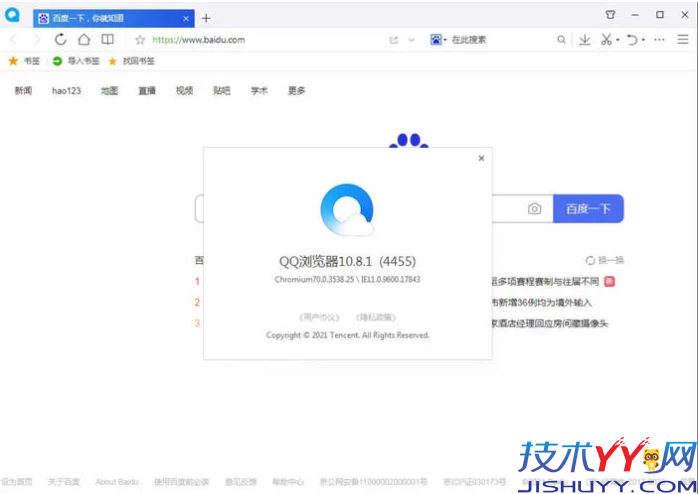Click the address bar URL
The image size is (698, 494).
199,40
